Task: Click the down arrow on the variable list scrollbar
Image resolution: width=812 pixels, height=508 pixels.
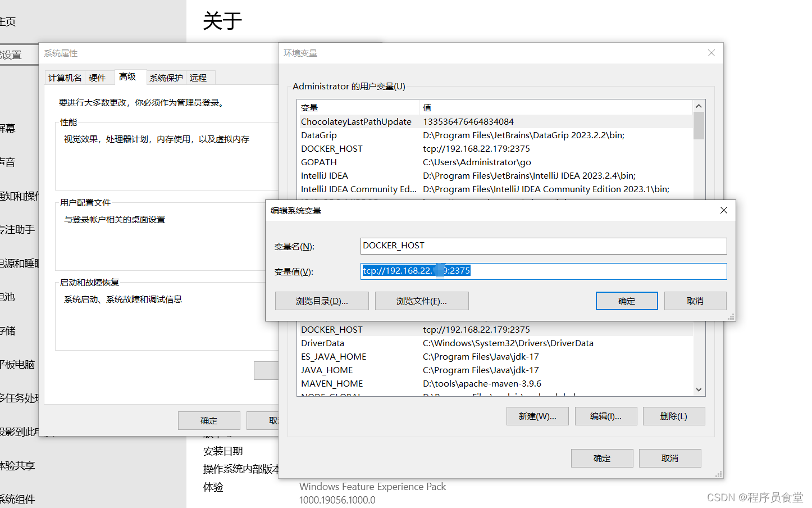Action: pyautogui.click(x=699, y=389)
